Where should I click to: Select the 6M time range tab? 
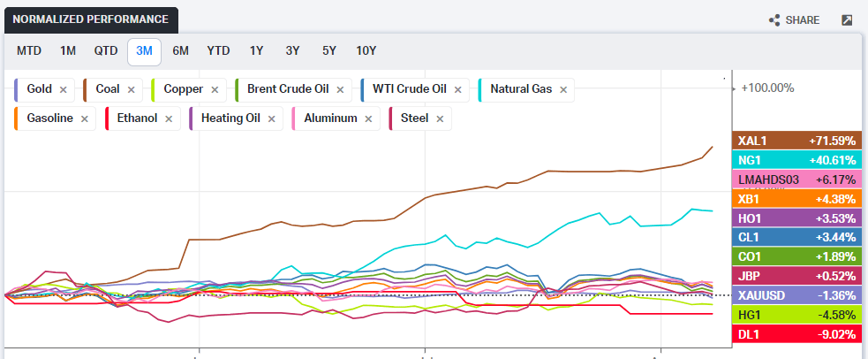[180, 50]
